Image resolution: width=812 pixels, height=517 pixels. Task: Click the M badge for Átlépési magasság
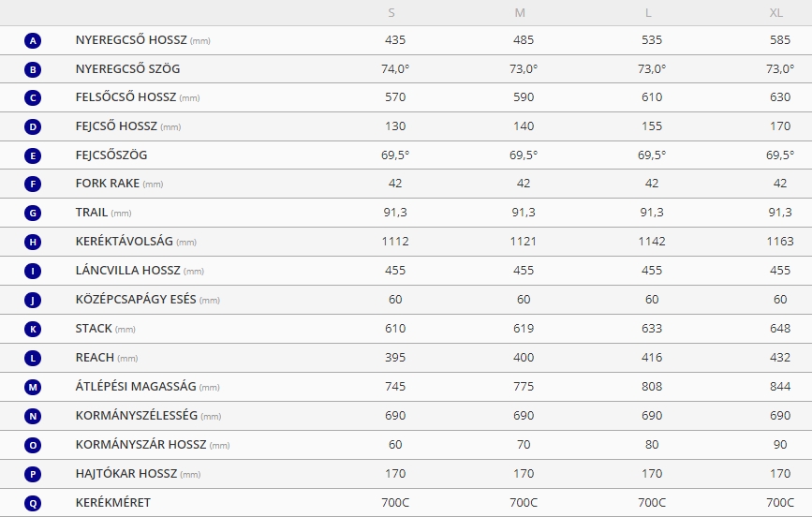[33, 387]
